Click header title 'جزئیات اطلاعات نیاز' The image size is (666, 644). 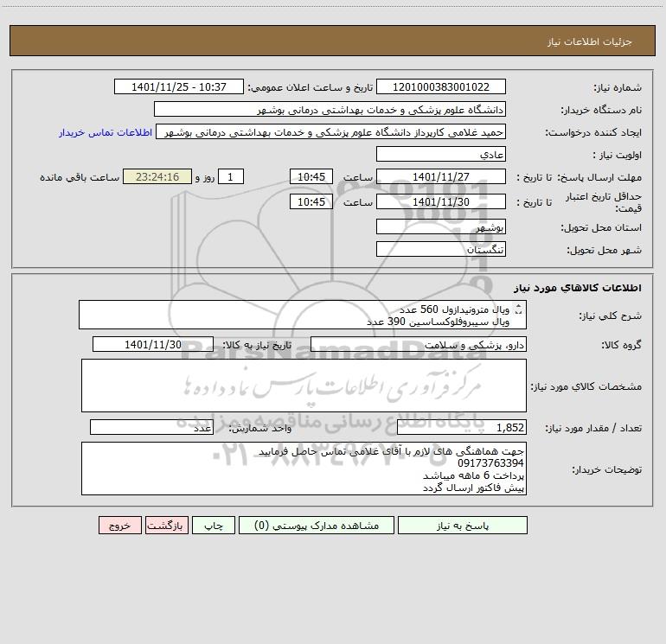[590, 41]
